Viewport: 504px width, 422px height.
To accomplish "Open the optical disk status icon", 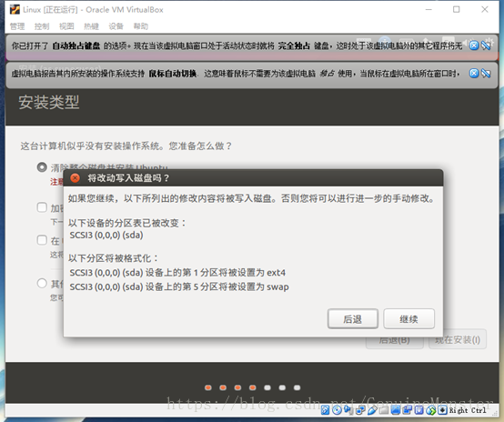I will tap(337, 410).
